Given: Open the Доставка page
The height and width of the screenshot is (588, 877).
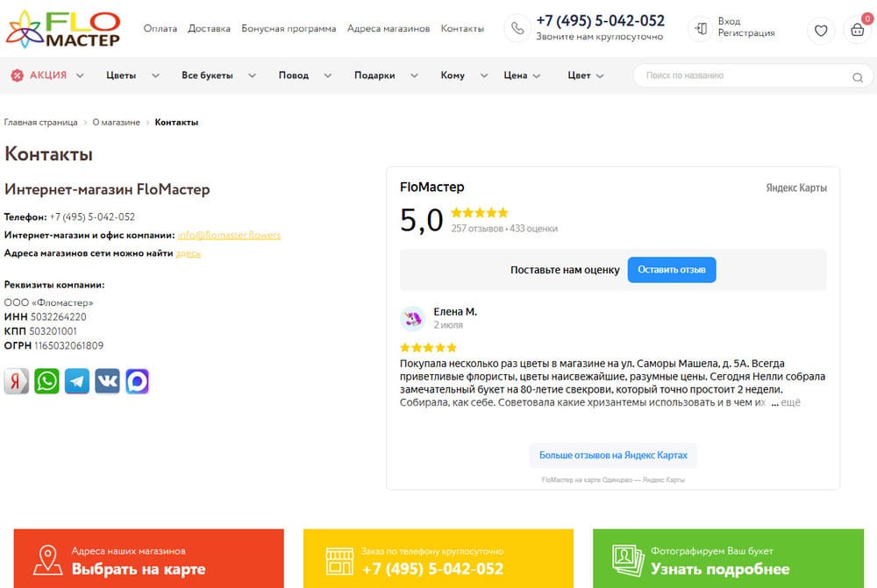Looking at the screenshot, I should pyautogui.click(x=210, y=29).
